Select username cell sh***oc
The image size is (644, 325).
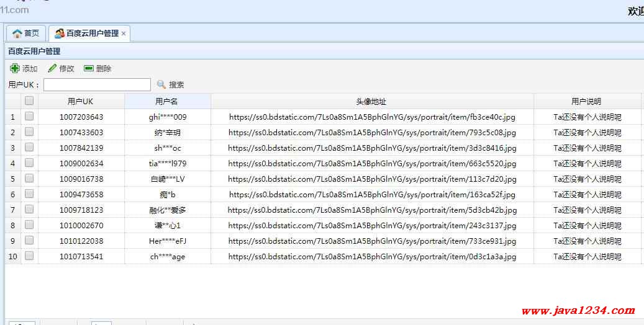[x=168, y=148]
